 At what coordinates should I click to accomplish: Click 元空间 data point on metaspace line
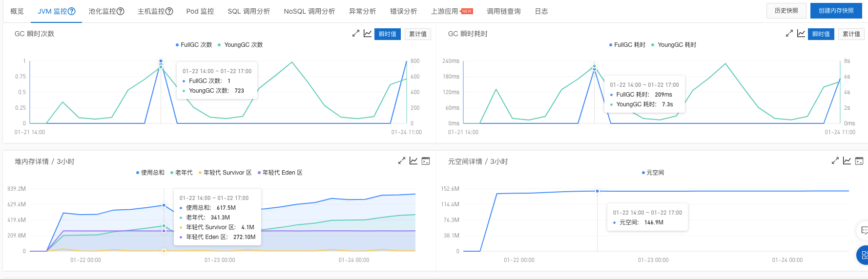[x=597, y=191]
